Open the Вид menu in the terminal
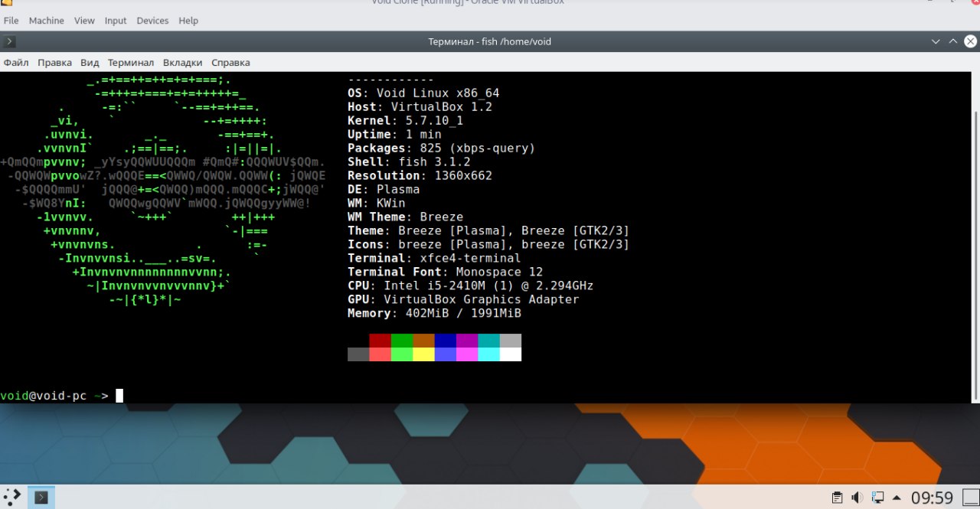The image size is (980, 509). tap(90, 63)
